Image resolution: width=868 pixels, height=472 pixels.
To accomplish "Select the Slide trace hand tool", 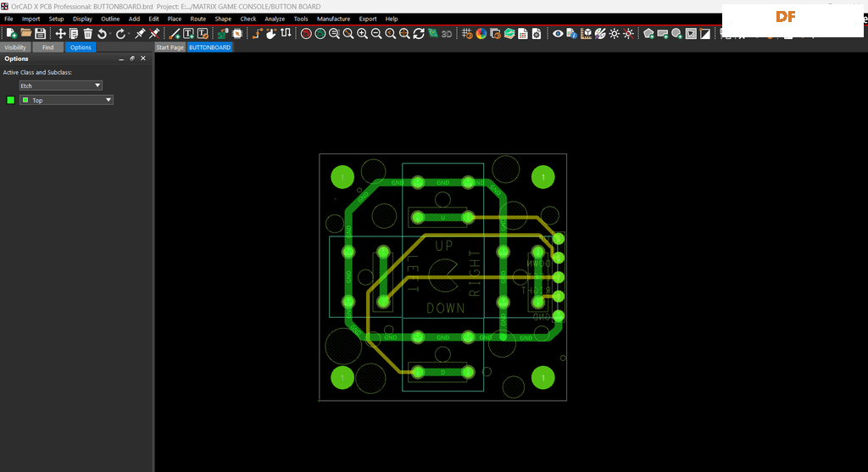I will 271,34.
